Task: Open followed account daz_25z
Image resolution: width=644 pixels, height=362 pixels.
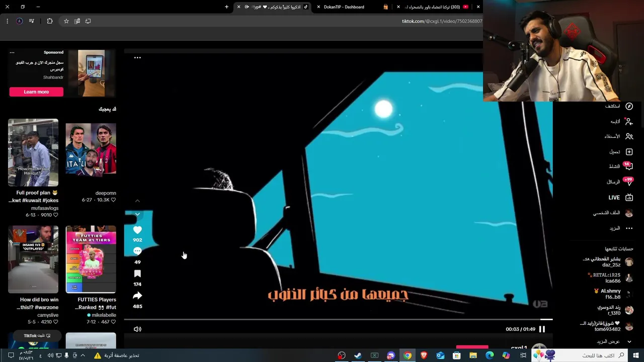Action: [608, 262]
